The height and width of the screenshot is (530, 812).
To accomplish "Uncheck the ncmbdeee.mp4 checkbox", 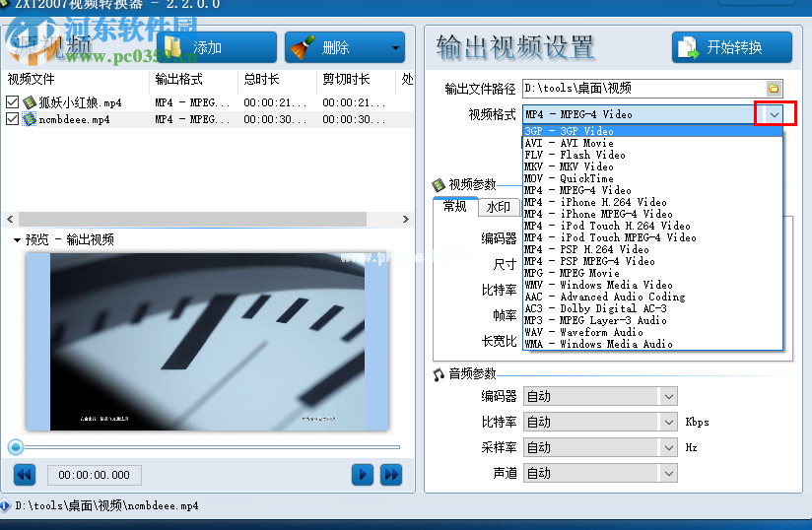I will pyautogui.click(x=13, y=119).
